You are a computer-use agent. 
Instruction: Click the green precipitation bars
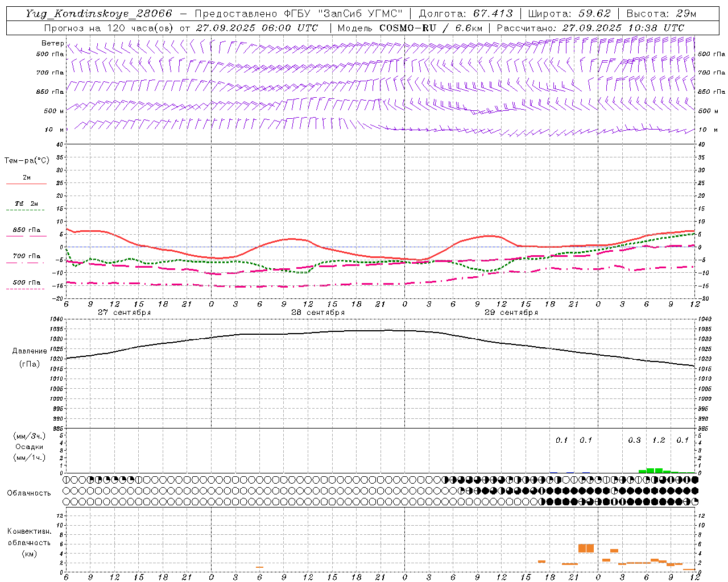click(658, 471)
